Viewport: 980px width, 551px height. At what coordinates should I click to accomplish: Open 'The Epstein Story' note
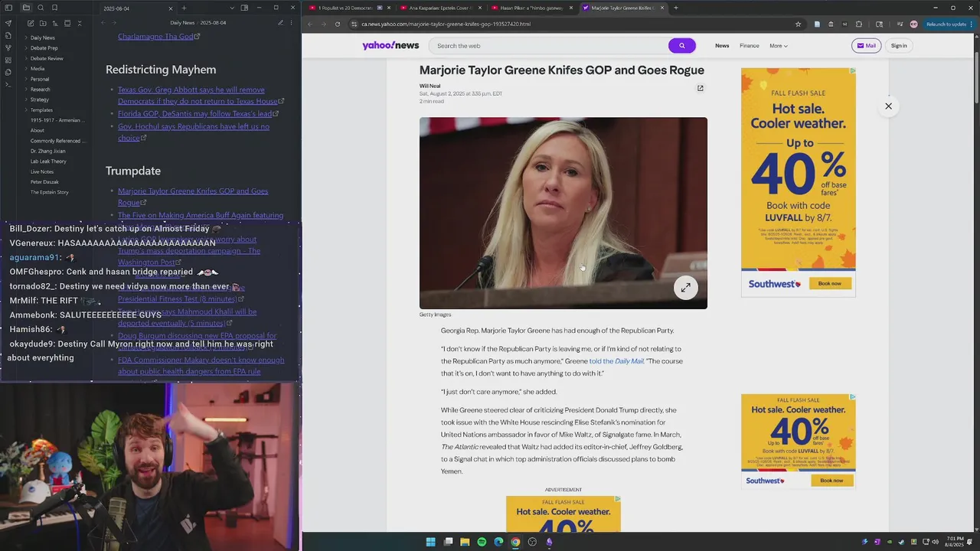point(50,192)
